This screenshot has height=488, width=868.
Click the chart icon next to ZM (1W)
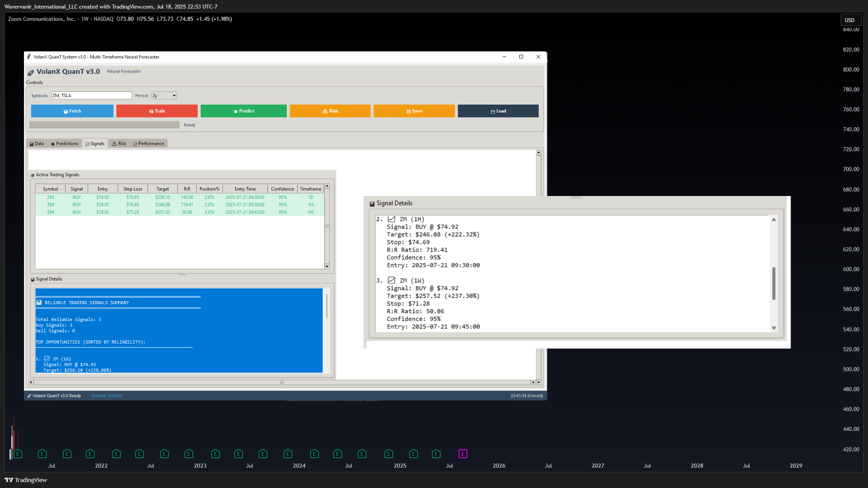pos(391,280)
